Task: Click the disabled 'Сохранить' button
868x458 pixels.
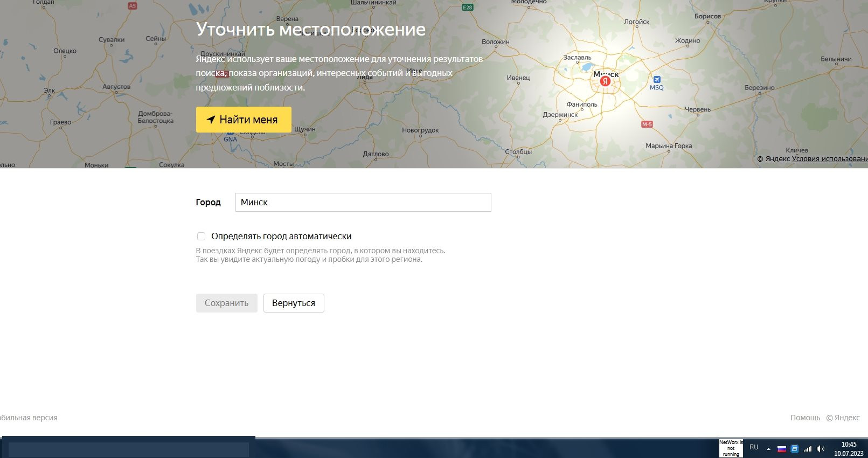Action: click(x=226, y=303)
